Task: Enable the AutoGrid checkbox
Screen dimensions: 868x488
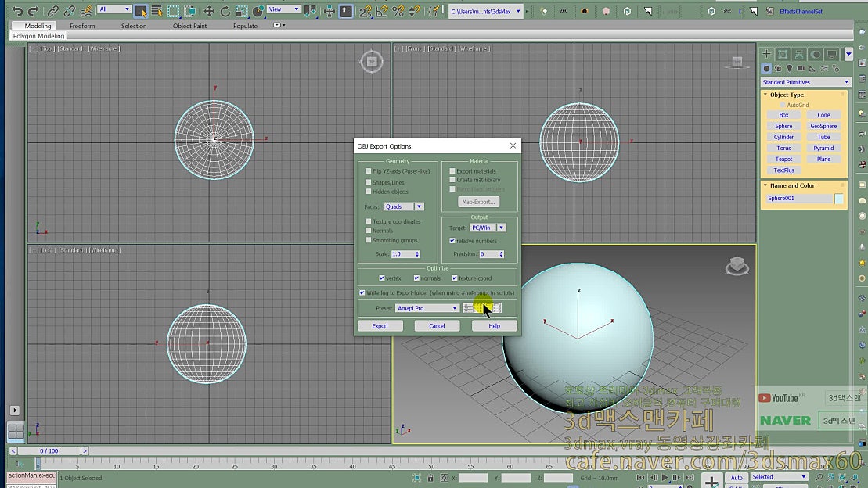Action: point(782,104)
